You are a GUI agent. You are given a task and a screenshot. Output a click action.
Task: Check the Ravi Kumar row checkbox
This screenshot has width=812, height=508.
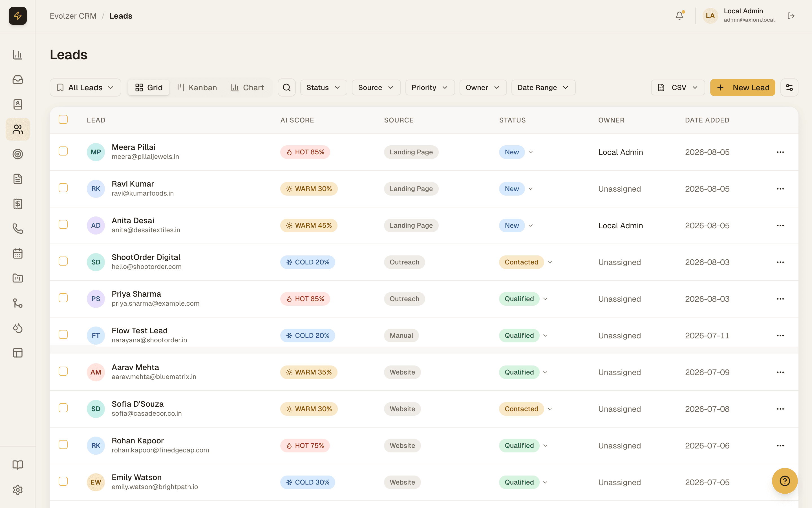(63, 188)
